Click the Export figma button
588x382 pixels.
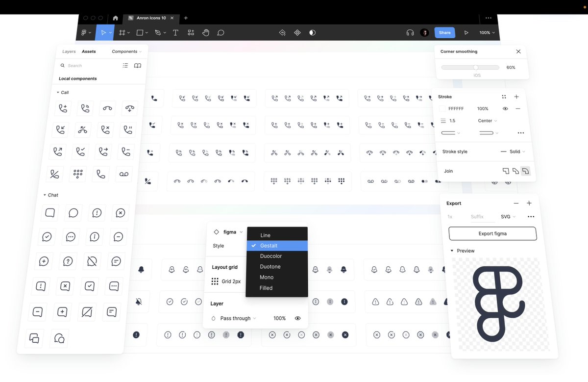pyautogui.click(x=492, y=233)
